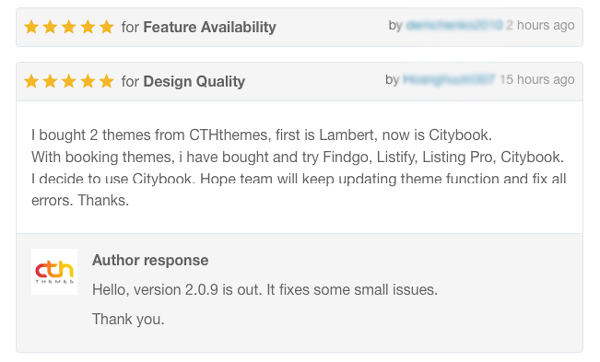Viewport: 600px width, 362px height.
Task: Click fourth star in Design Quality review
Action: [x=88, y=81]
